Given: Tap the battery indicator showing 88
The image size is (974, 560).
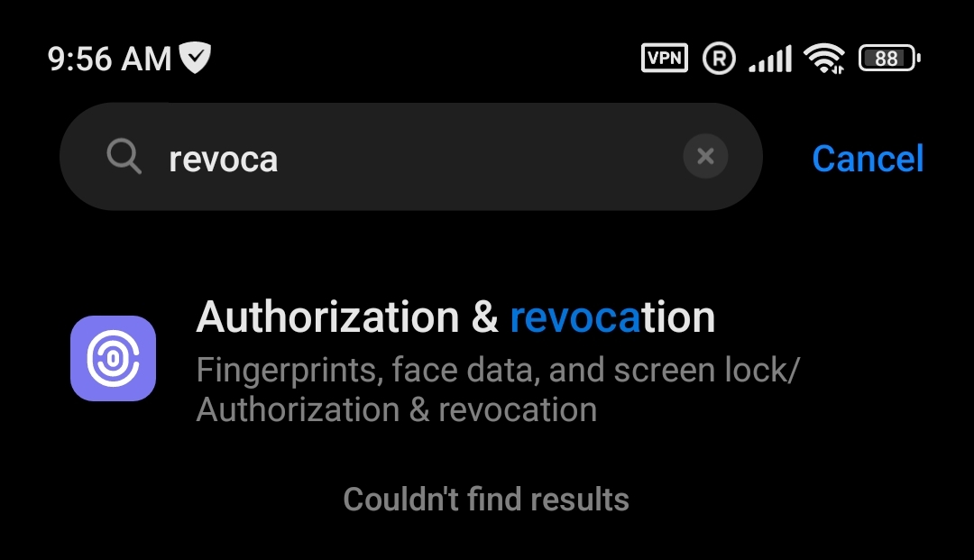Looking at the screenshot, I should (x=889, y=59).
